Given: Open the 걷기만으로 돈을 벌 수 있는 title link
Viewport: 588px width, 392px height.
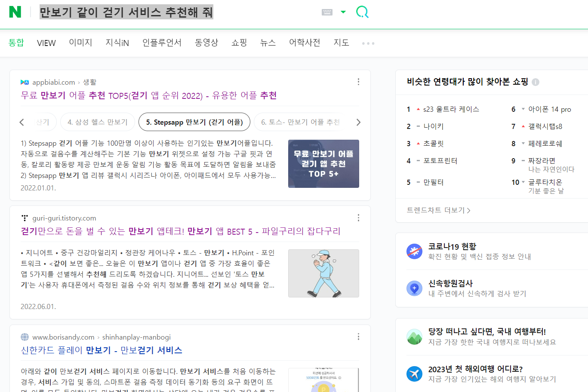Looking at the screenshot, I should click(181, 231).
